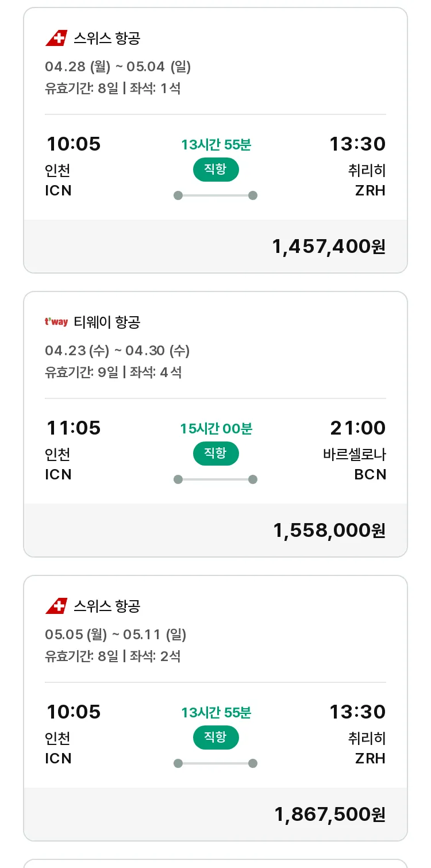This screenshot has height=868, width=431.
Task: Tap the 11:05 departure time
Action: 74,428
